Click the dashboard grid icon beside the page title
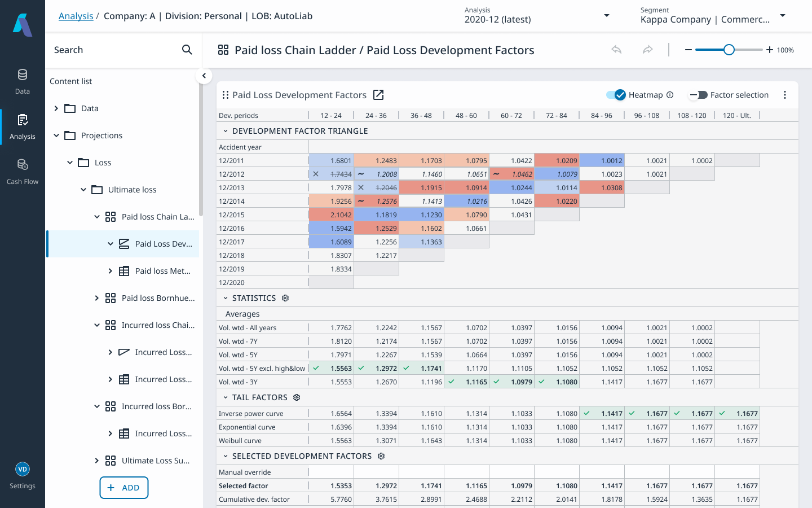This screenshot has width=812, height=508. click(223, 50)
